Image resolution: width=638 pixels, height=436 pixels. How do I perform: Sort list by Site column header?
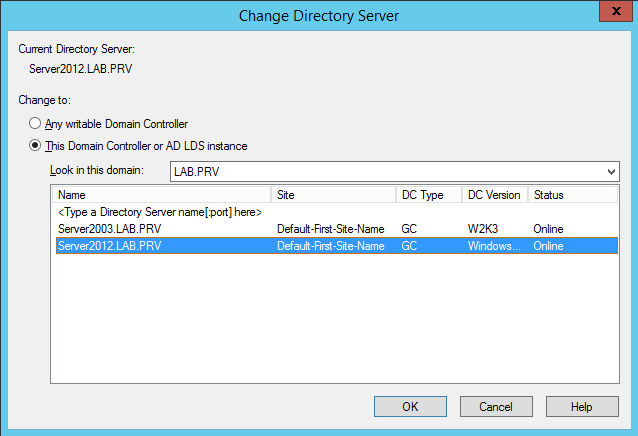tap(332, 195)
